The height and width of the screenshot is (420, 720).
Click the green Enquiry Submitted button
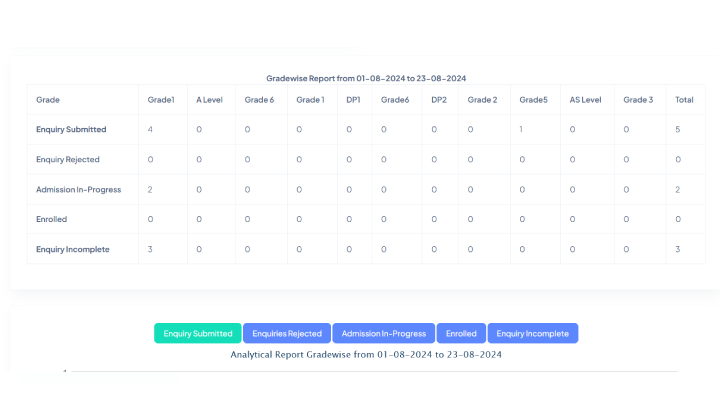198,333
